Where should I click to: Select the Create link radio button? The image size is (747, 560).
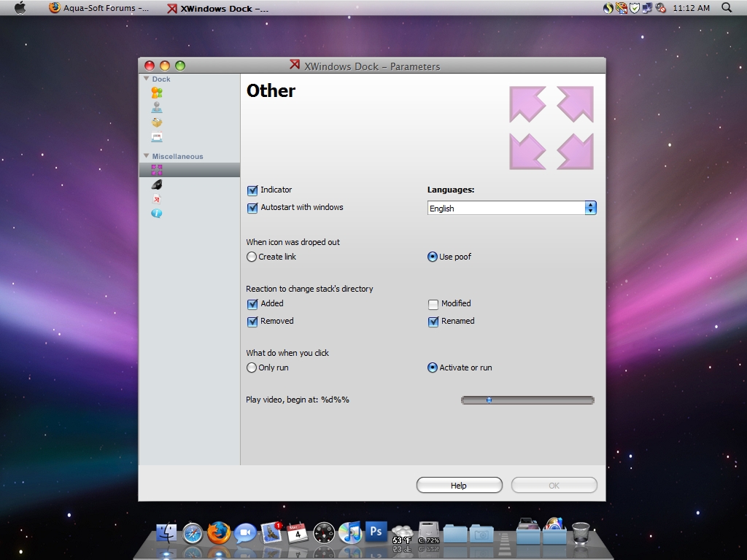[252, 257]
